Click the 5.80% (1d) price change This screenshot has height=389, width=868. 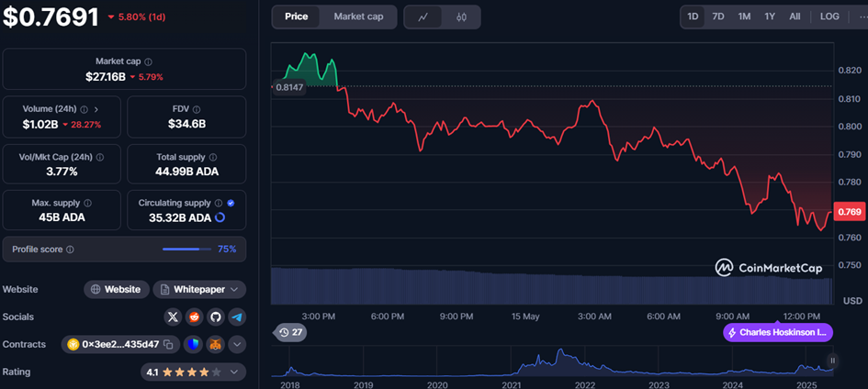[137, 17]
